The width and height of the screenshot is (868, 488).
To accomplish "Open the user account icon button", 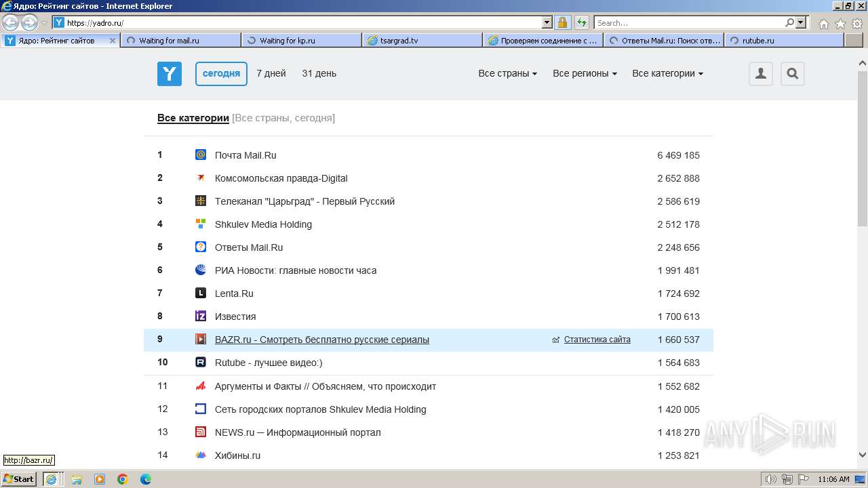I will (761, 74).
